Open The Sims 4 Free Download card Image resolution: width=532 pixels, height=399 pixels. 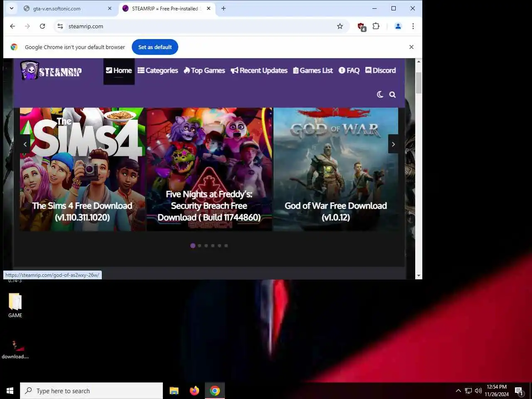[x=82, y=170]
